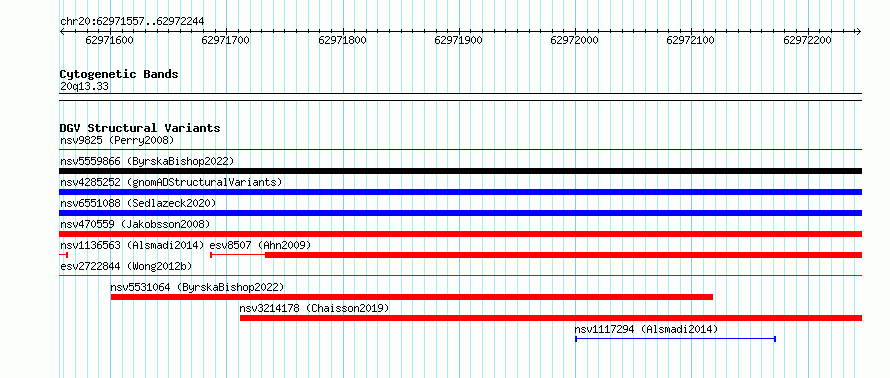Click the Cytogenetic Bands track title
This screenshot has width=890, height=378.
[119, 74]
